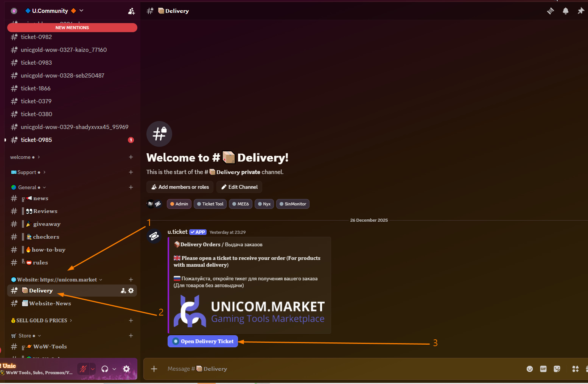Open the Threads icon in channel header
The height and width of the screenshot is (384, 588).
pyautogui.click(x=551, y=11)
